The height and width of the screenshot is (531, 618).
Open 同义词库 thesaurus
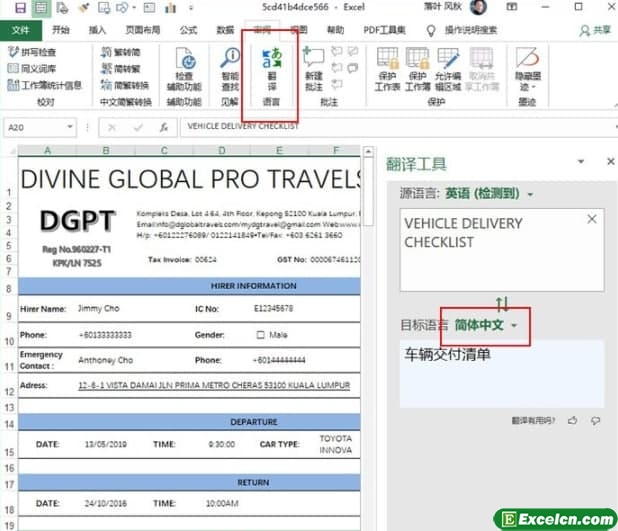[32, 69]
